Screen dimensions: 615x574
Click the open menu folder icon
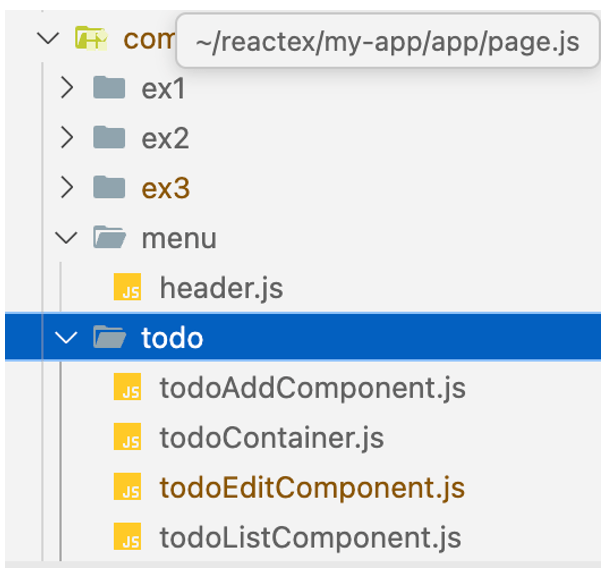(108, 238)
